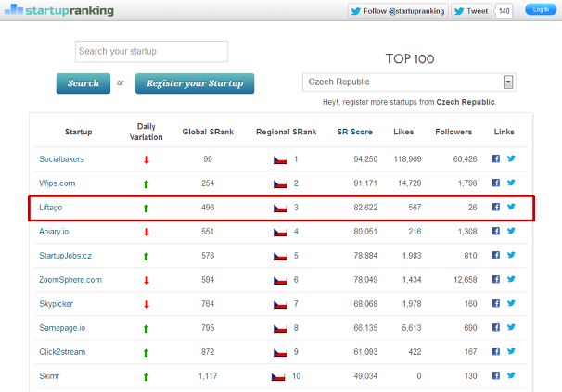Open the StartupJobs.cz startup page

point(67,256)
